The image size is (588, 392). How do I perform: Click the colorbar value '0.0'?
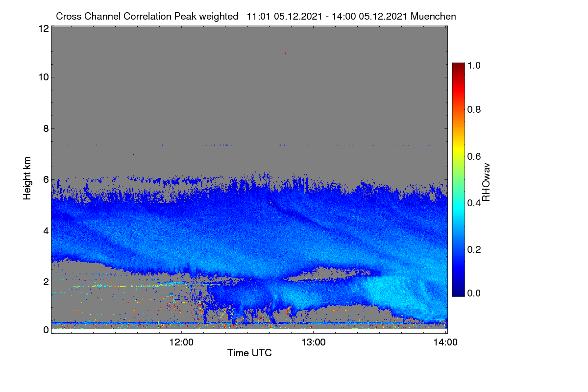point(475,293)
